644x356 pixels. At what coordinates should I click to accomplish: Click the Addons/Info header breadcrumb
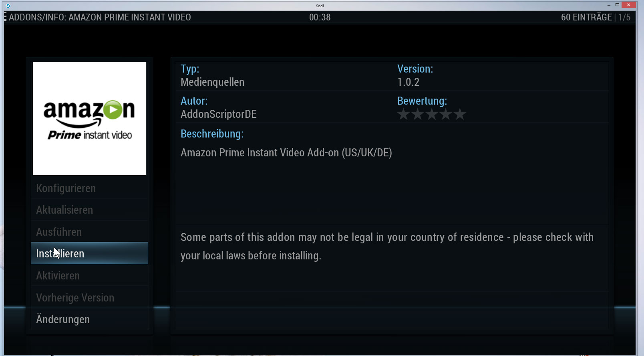pos(100,17)
